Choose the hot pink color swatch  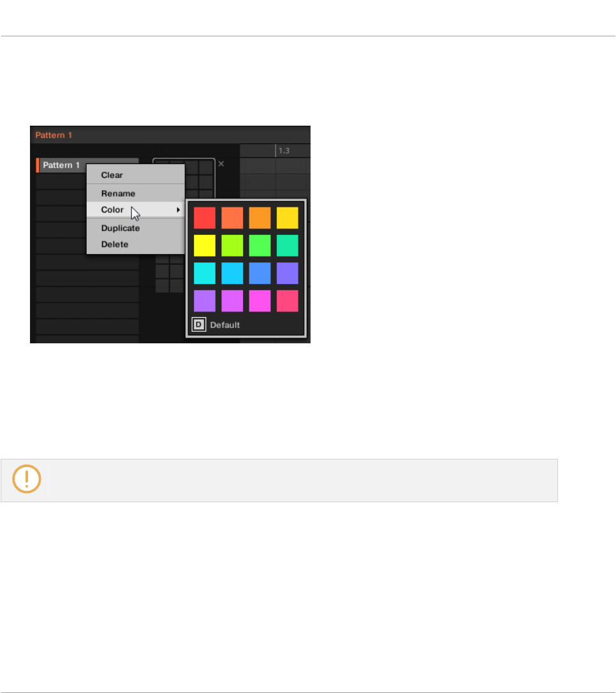pyautogui.click(x=288, y=301)
